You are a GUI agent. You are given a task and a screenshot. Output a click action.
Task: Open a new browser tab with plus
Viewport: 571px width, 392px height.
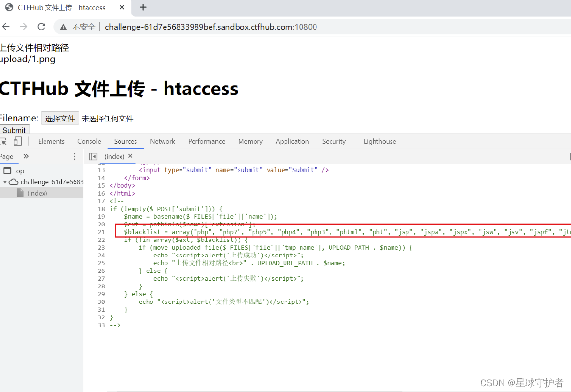(143, 7)
